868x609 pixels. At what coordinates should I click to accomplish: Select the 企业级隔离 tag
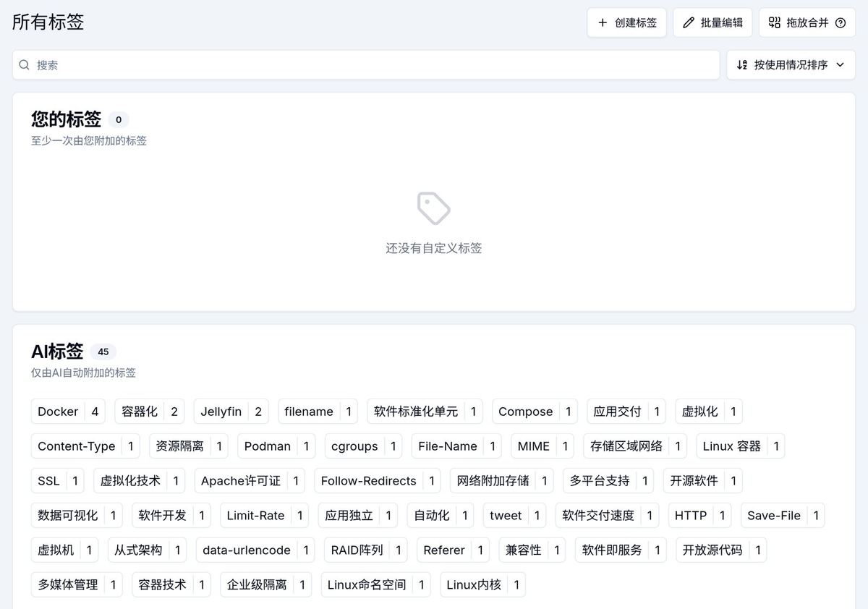(266, 585)
